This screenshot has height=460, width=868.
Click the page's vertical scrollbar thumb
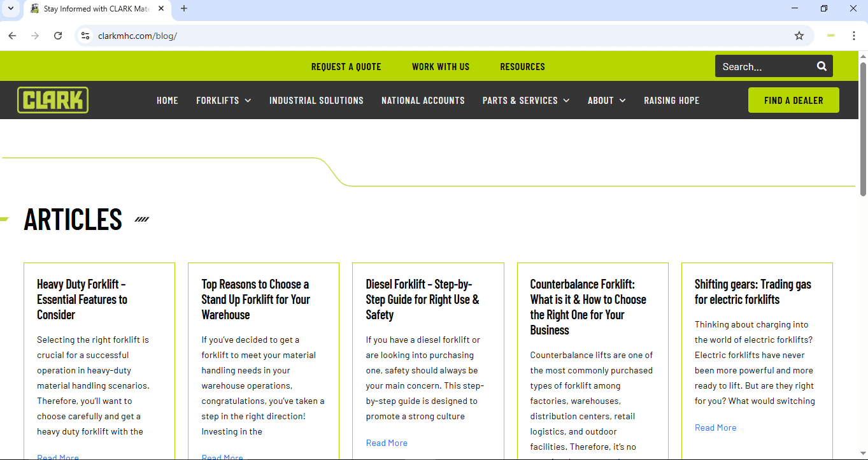point(863,129)
